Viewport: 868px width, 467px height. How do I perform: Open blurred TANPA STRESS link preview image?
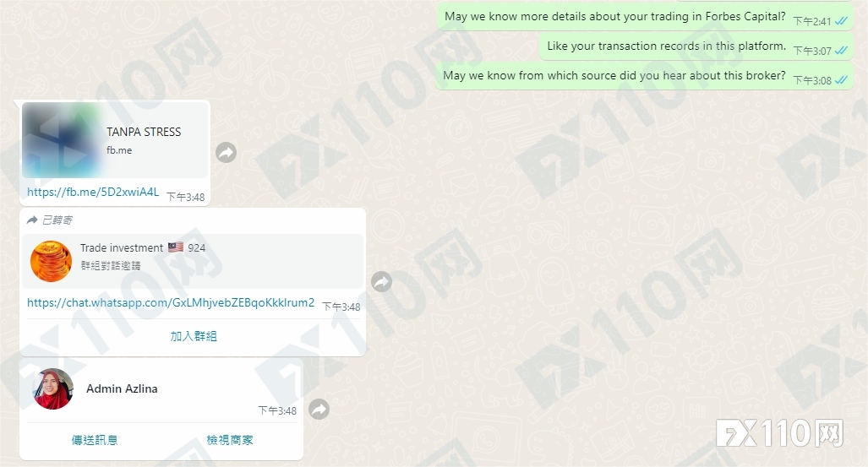coord(62,140)
